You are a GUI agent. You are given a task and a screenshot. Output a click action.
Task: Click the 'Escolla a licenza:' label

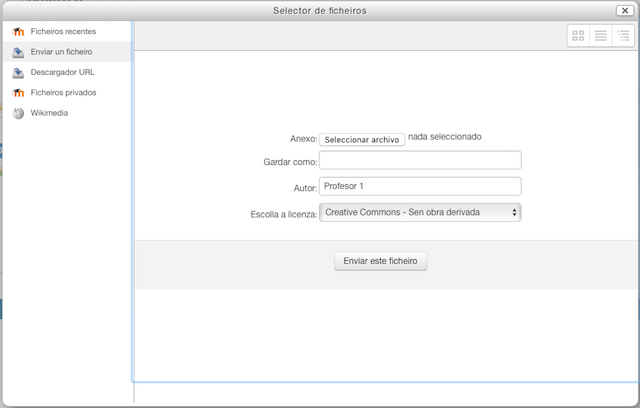click(284, 214)
